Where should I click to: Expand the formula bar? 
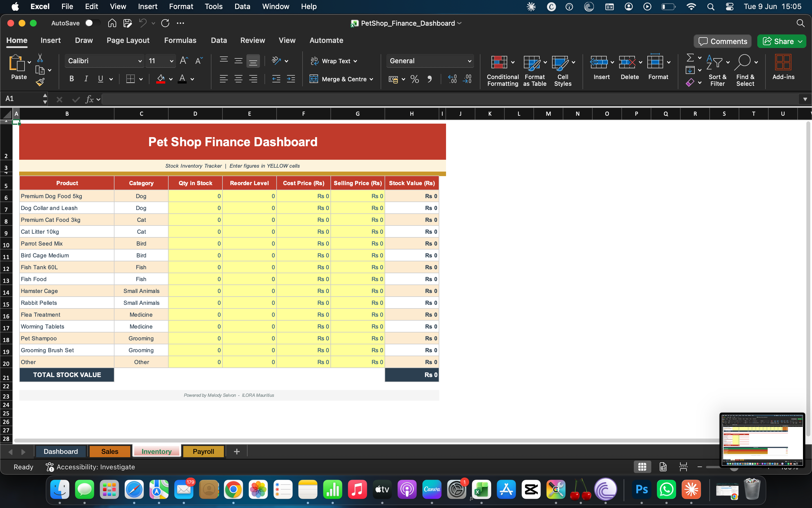[805, 99]
